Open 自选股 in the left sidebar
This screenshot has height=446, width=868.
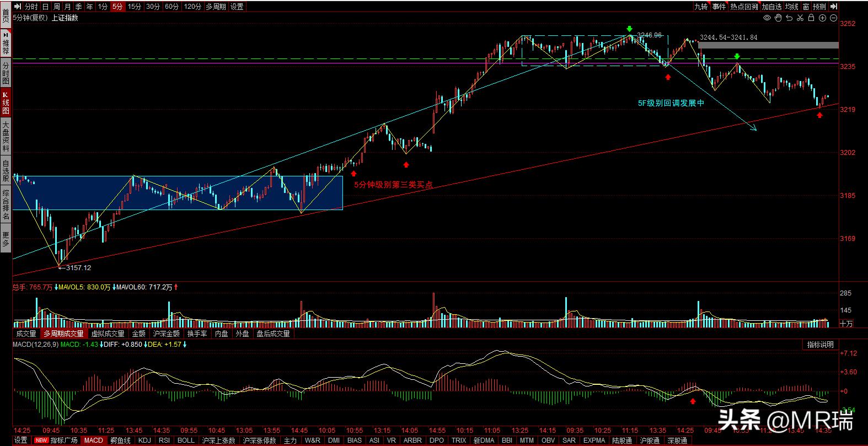[x=6, y=171]
